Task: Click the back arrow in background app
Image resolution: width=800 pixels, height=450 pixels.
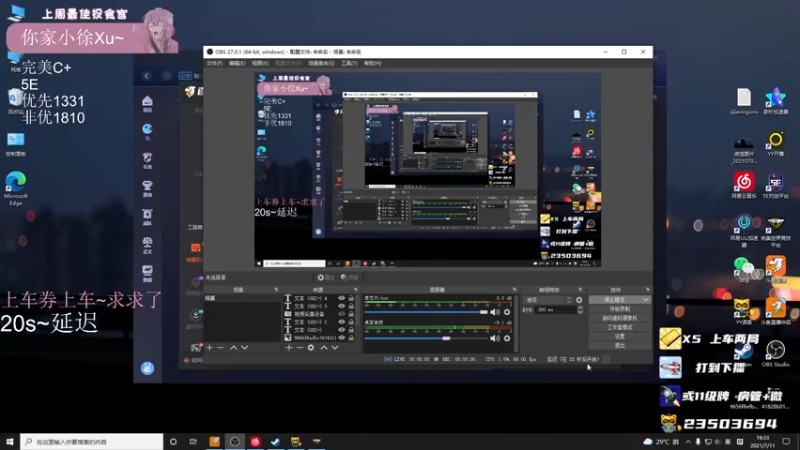Action: point(147,76)
